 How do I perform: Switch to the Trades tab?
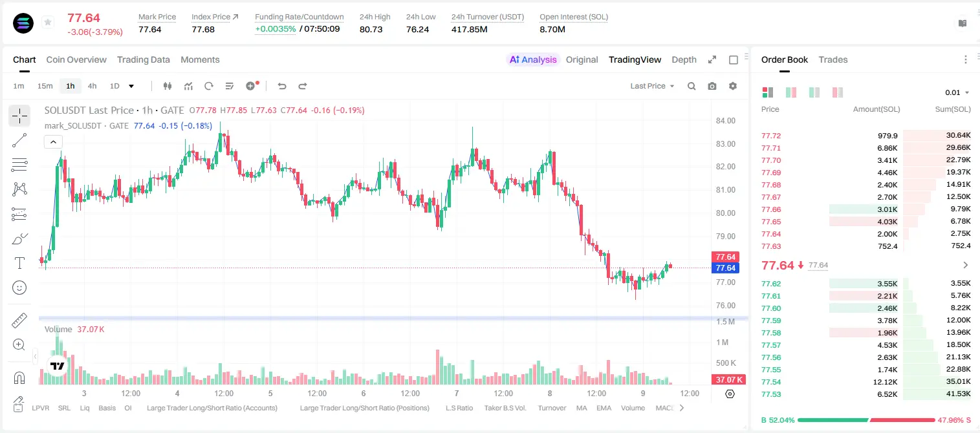(x=833, y=59)
